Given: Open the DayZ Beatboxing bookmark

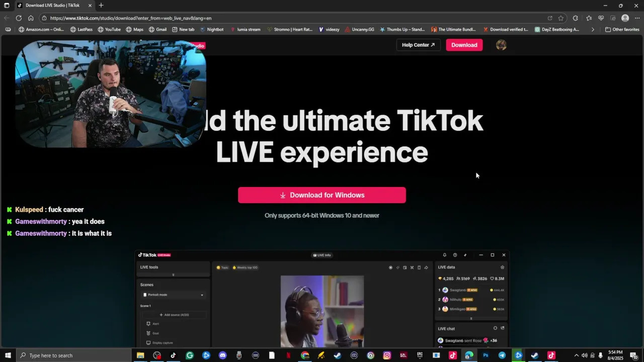Looking at the screenshot, I should coord(557,30).
